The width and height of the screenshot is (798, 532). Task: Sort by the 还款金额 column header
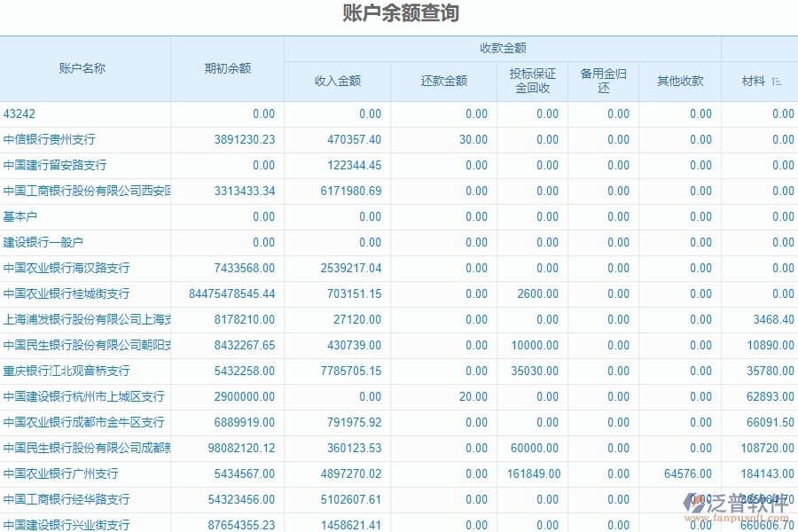coord(444,80)
